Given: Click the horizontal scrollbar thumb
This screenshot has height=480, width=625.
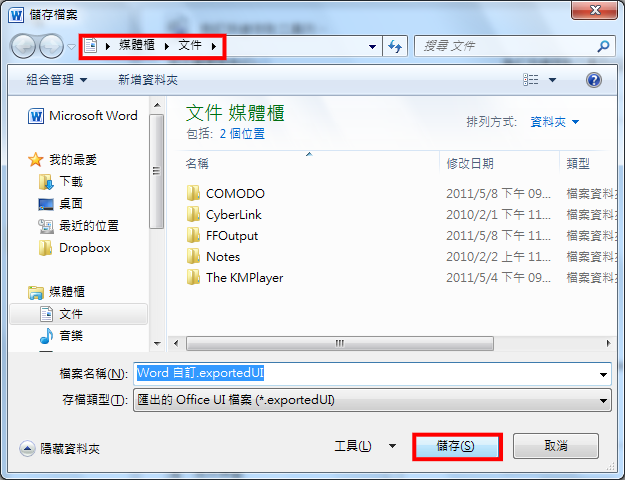Looking at the screenshot, I should (340, 343).
